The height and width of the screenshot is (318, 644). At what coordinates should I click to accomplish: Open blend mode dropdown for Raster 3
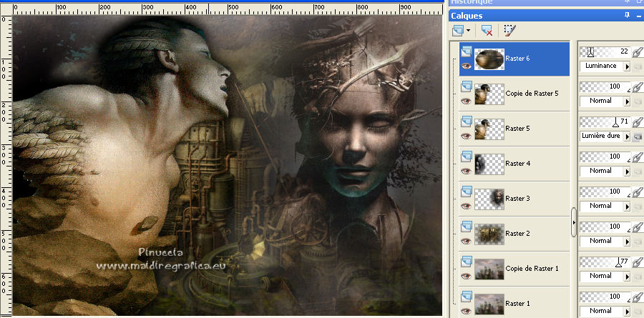tap(627, 207)
